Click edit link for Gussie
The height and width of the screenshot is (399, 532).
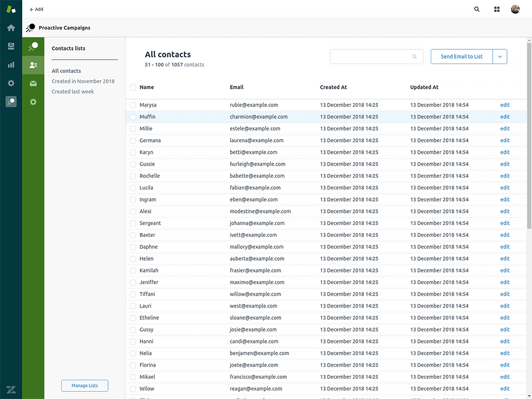(x=505, y=164)
